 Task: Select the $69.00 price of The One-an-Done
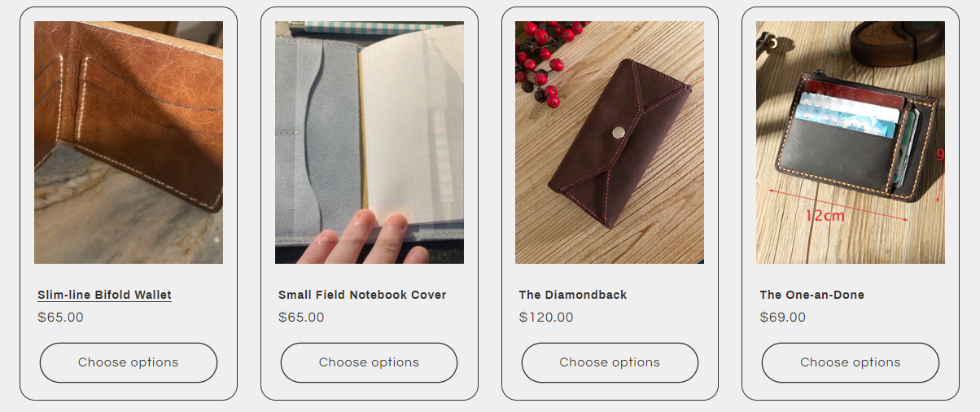tap(782, 318)
